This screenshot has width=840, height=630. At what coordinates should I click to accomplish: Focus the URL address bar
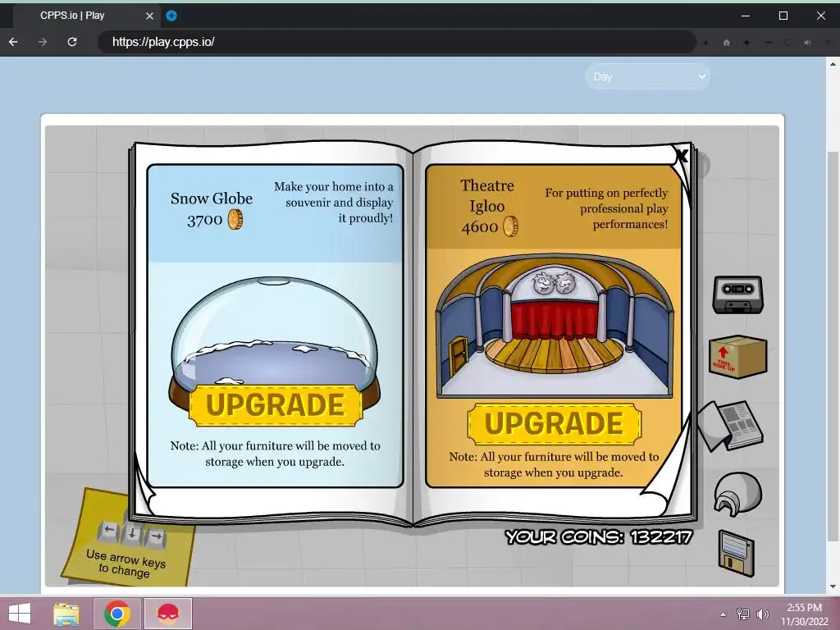point(396,42)
